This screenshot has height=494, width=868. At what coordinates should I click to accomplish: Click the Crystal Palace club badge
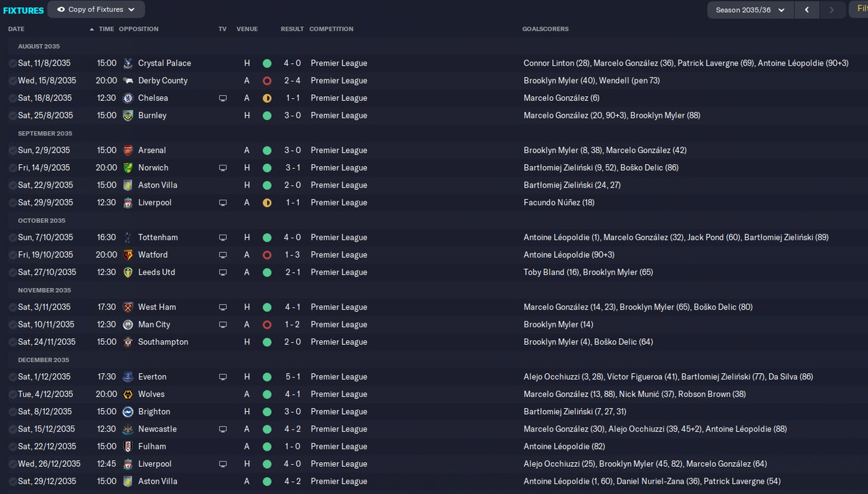[128, 63]
